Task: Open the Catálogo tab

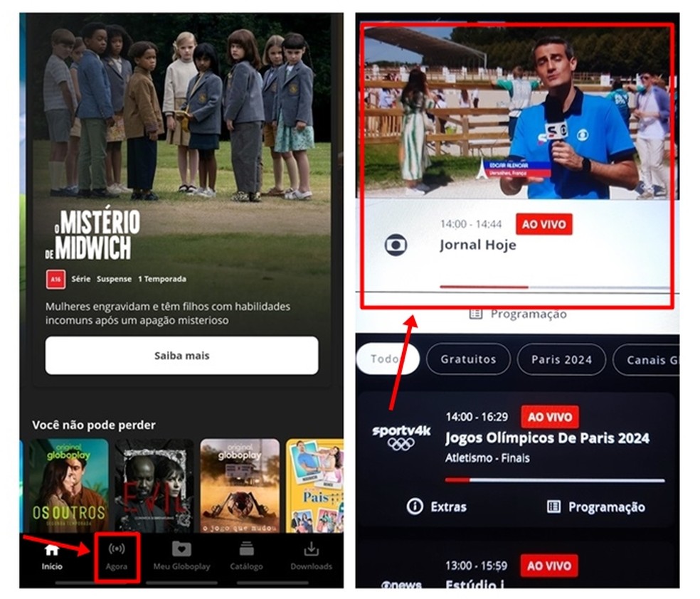Action: (246, 557)
